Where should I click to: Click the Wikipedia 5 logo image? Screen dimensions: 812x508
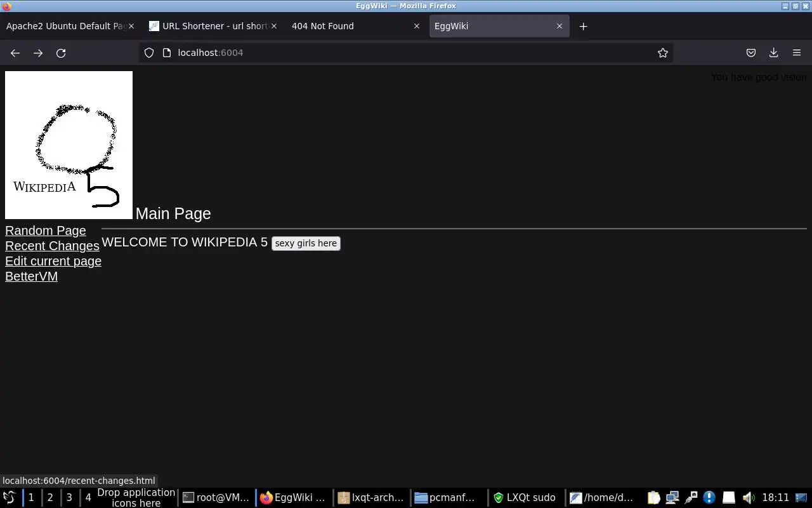coord(69,145)
